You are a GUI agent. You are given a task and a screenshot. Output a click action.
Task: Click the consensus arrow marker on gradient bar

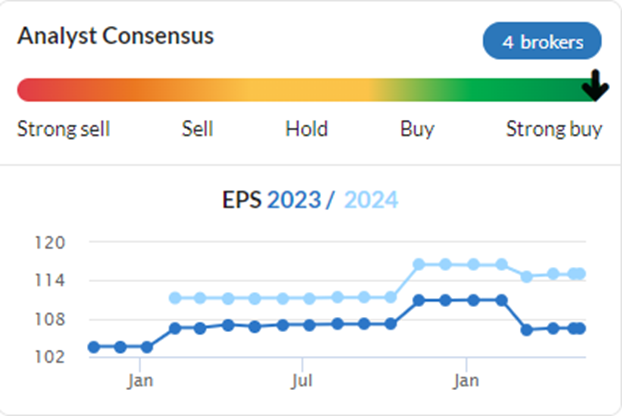coord(595,85)
